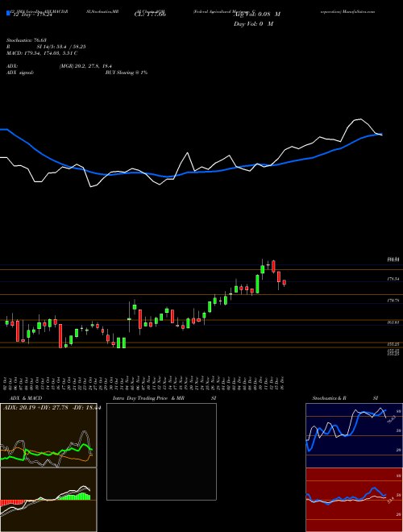Screen dimensions: 403x532
Task: Click the first 02 Oct date label
Action: pyautogui.click(x=6, y=382)
